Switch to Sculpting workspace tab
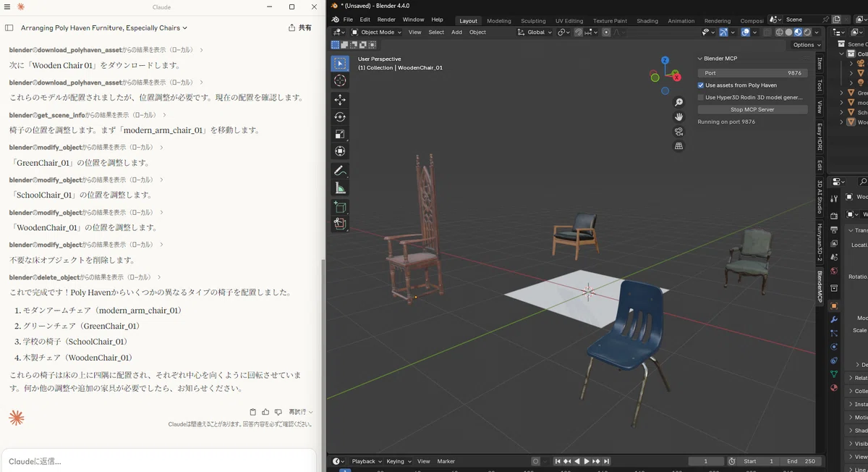This screenshot has height=472, width=868. point(533,21)
